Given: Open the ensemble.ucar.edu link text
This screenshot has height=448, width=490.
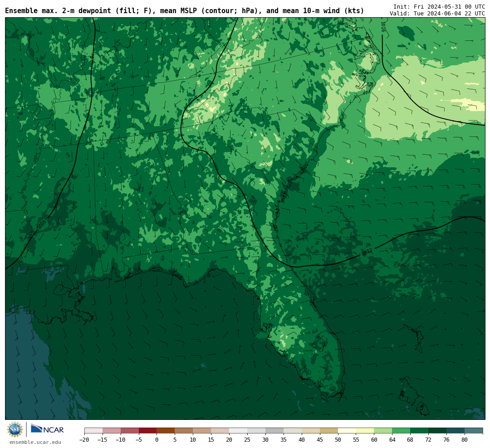Looking at the screenshot, I should [35, 442].
